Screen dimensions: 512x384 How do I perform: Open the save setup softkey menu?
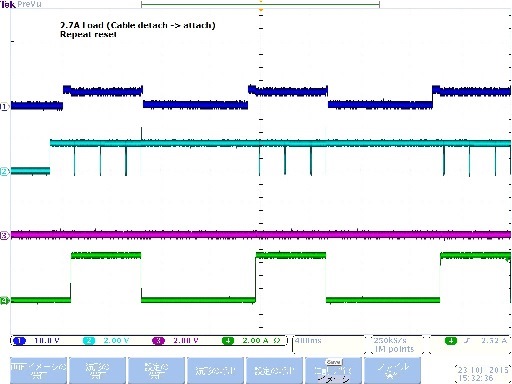point(156,371)
